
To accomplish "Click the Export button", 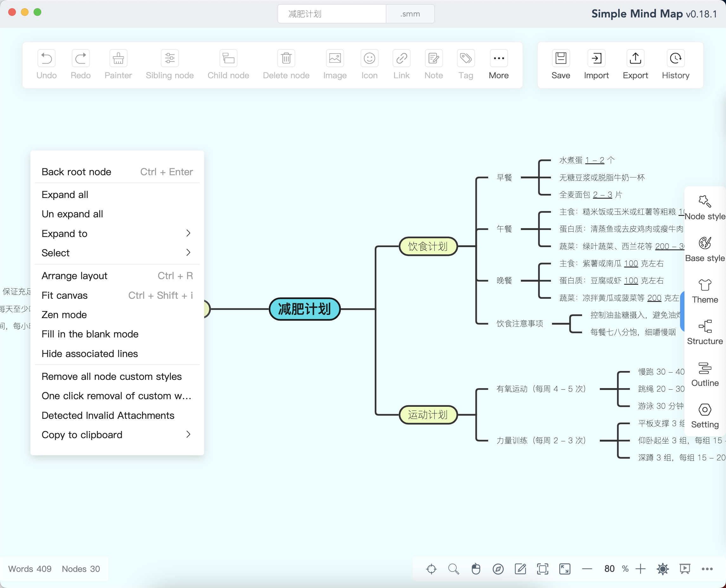I will [635, 64].
